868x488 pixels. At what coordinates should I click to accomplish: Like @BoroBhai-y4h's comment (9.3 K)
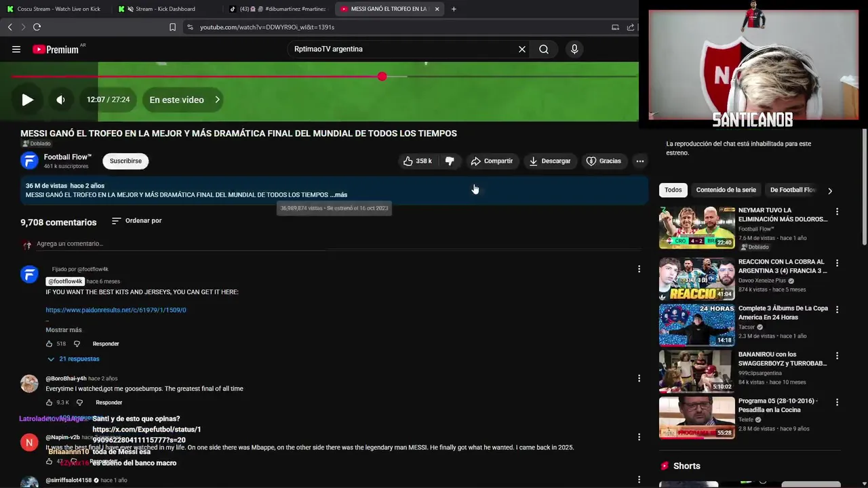pos(50,403)
